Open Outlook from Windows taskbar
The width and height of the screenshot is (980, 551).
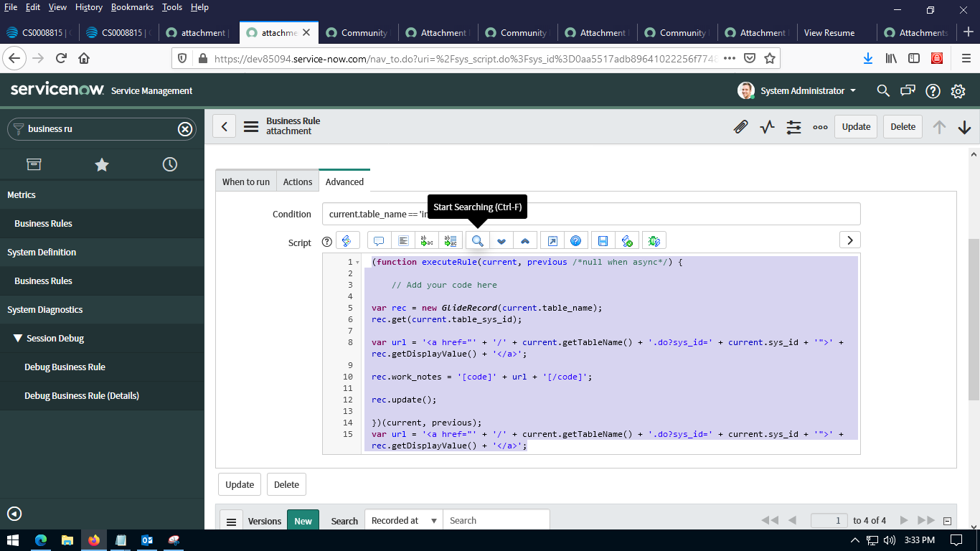click(x=147, y=540)
